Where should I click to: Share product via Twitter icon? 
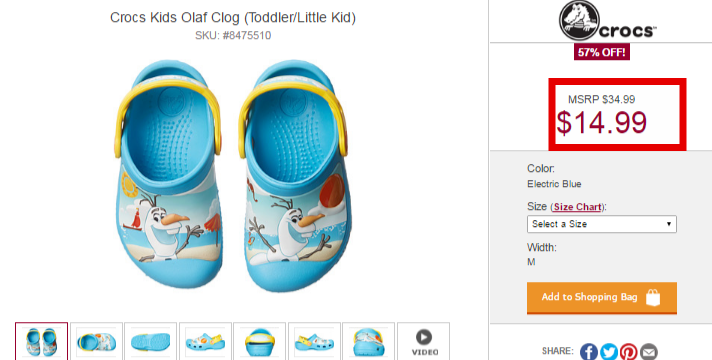[x=608, y=352]
